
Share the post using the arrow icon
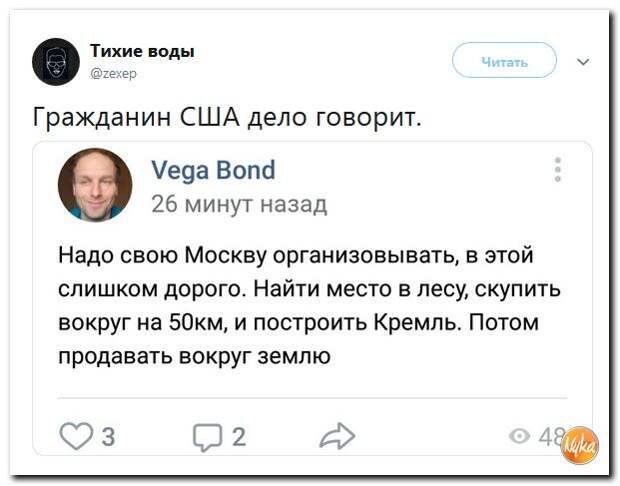coord(337,436)
